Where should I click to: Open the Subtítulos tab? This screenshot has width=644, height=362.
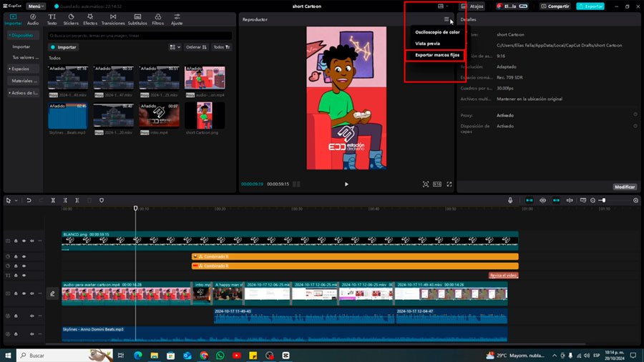coord(137,19)
